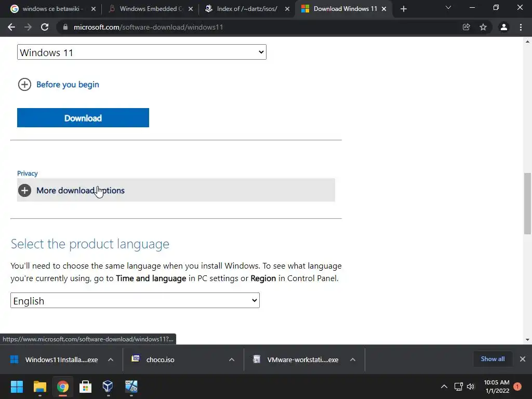Click page scrollbar thumb
This screenshot has height=399, width=532.
(527, 204)
